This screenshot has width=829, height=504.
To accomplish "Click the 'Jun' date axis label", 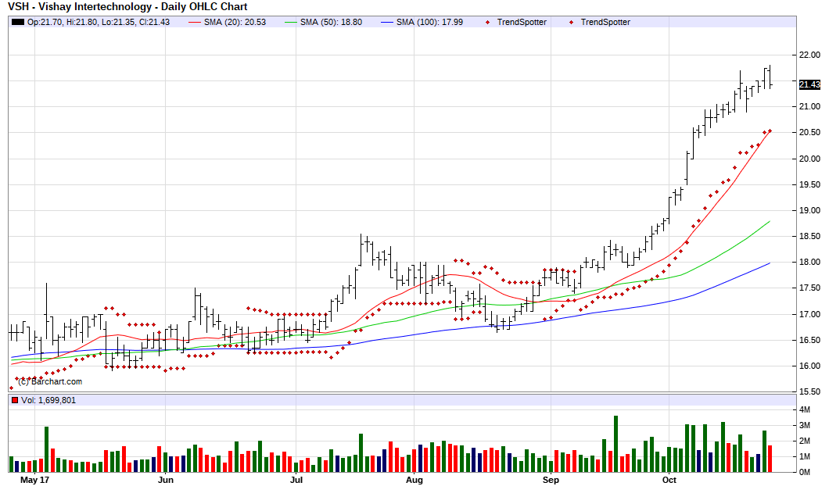I will coord(166,480).
